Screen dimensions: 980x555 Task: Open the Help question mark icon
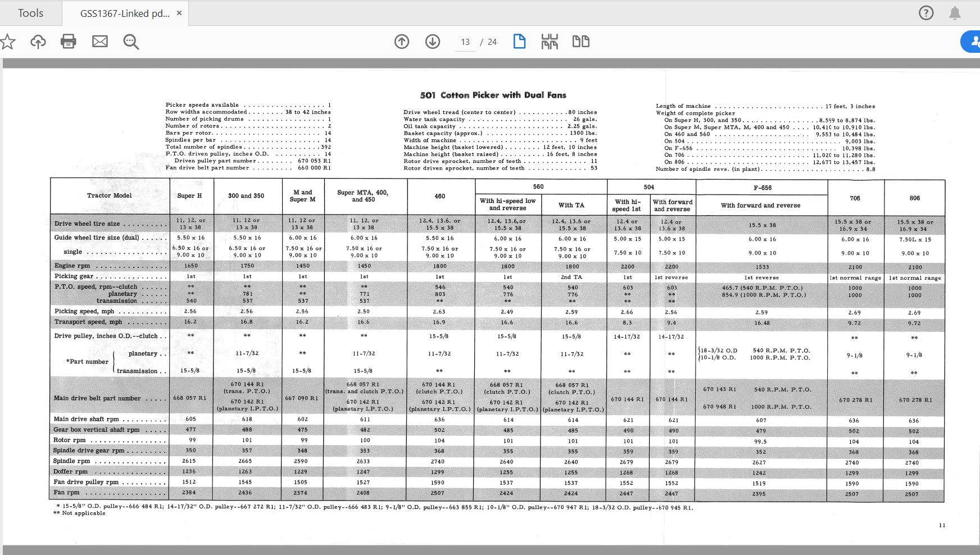[926, 13]
